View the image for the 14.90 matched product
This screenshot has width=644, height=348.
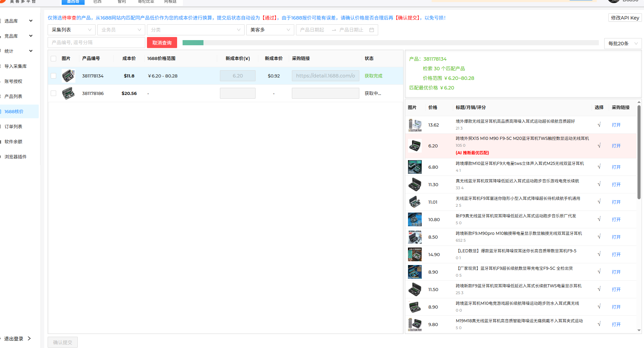(415, 254)
